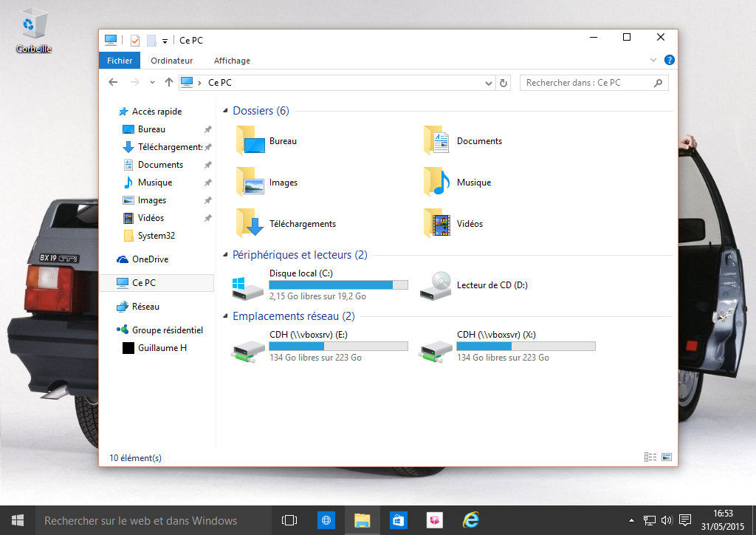Switch to details view in status bar
Image resolution: width=756 pixels, height=535 pixels.
click(x=650, y=457)
